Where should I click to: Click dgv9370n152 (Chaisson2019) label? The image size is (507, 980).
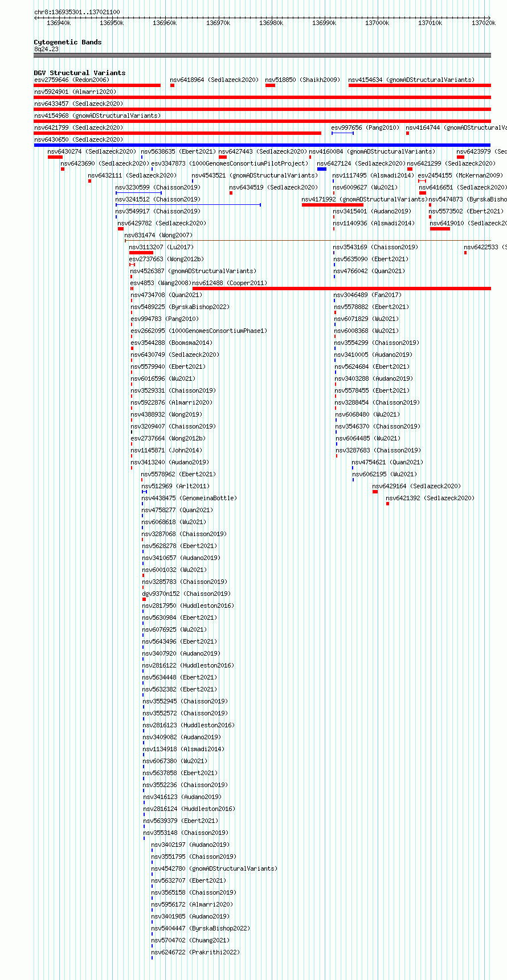point(187,594)
